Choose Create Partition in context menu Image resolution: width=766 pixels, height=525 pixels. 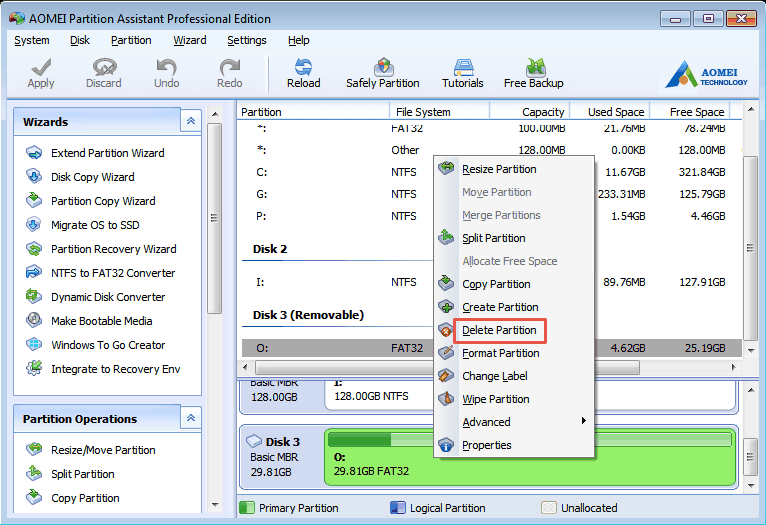(x=500, y=307)
